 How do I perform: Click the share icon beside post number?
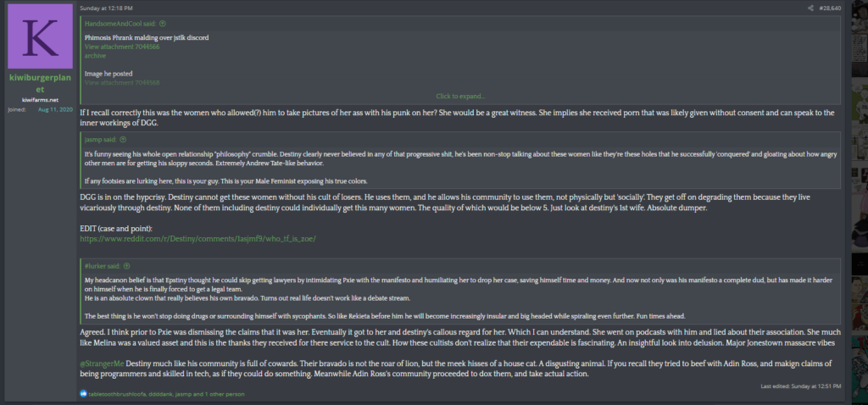click(x=810, y=8)
